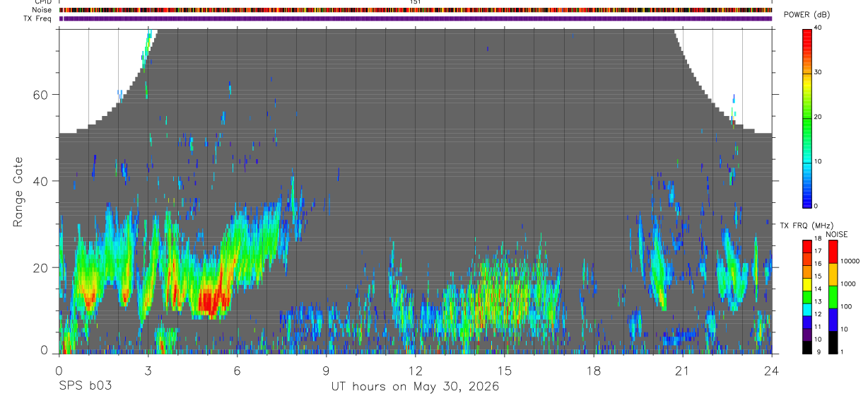868x401 pixels.
Task: Click the SPS b03 label
Action: pos(85,386)
